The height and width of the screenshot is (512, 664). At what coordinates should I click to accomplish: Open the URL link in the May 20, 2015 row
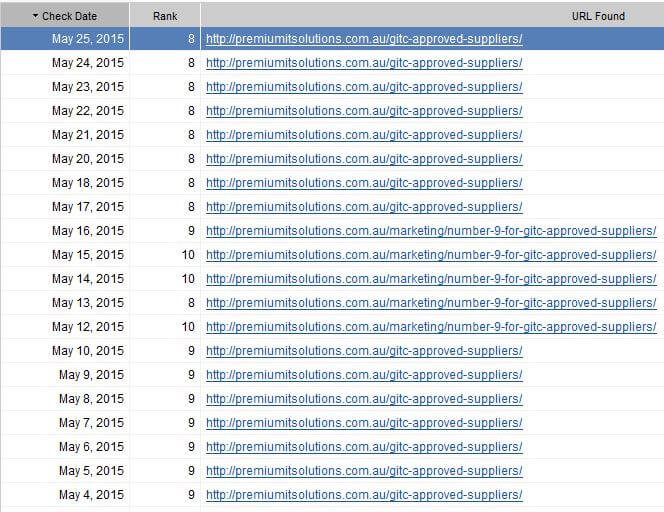pos(364,159)
